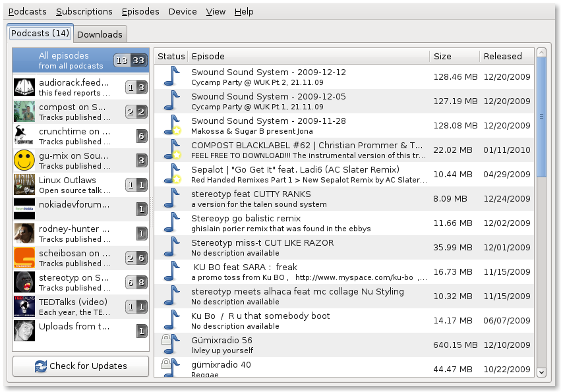
Task: Sort by the Episode column header
Action: [309, 56]
